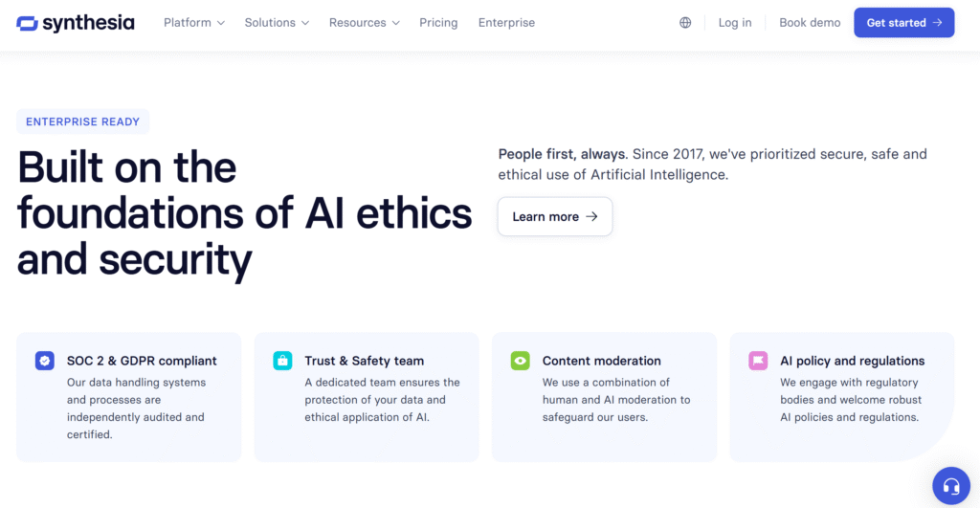
Task: Click the Trust & Safety lock icon
Action: pos(282,361)
